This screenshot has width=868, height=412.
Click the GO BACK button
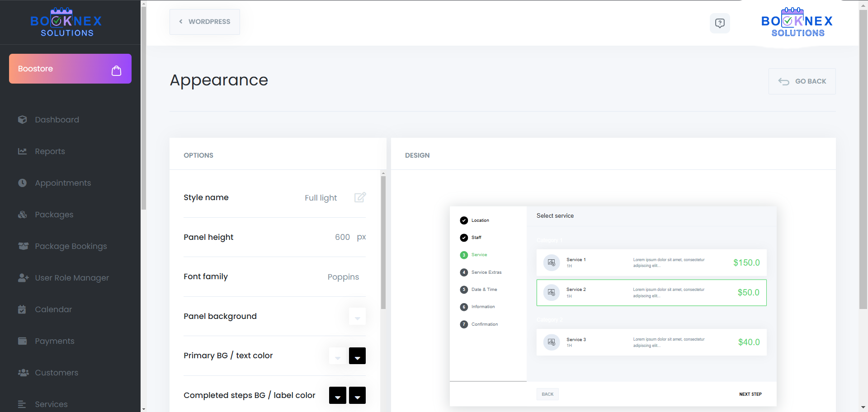[802, 81]
